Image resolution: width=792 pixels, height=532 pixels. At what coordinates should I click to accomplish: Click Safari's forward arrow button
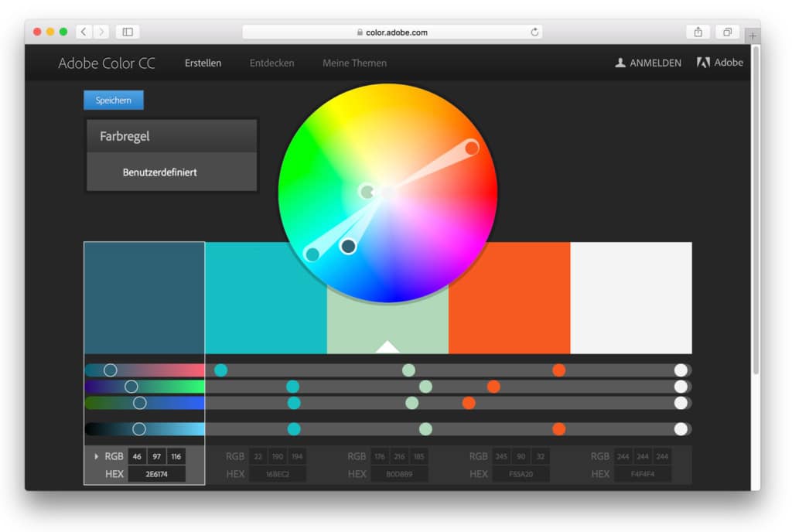tap(101, 32)
